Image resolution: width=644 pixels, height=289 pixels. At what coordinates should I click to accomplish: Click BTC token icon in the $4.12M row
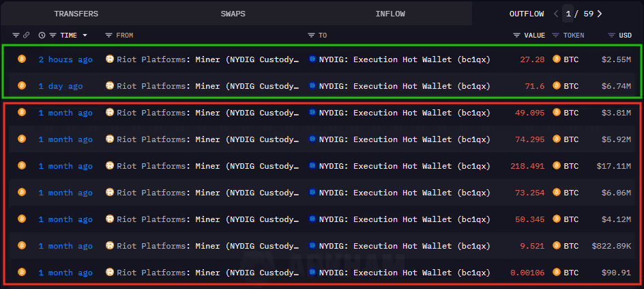coord(557,219)
